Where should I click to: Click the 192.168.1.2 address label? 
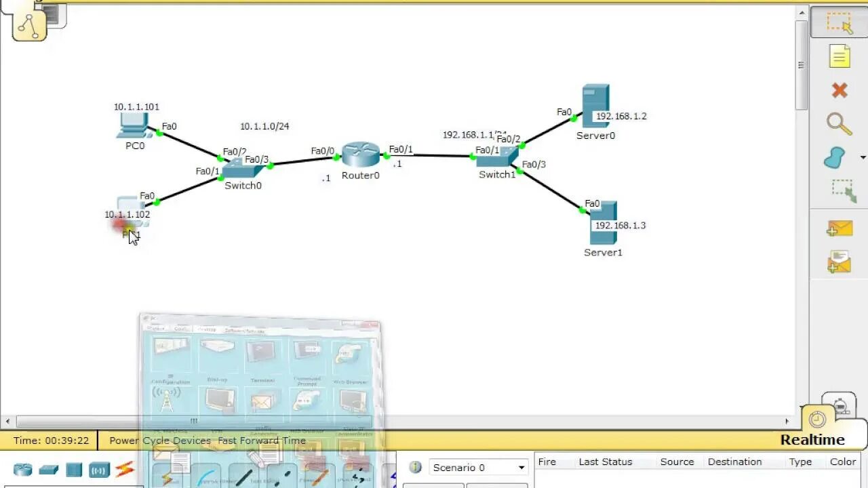pyautogui.click(x=621, y=117)
